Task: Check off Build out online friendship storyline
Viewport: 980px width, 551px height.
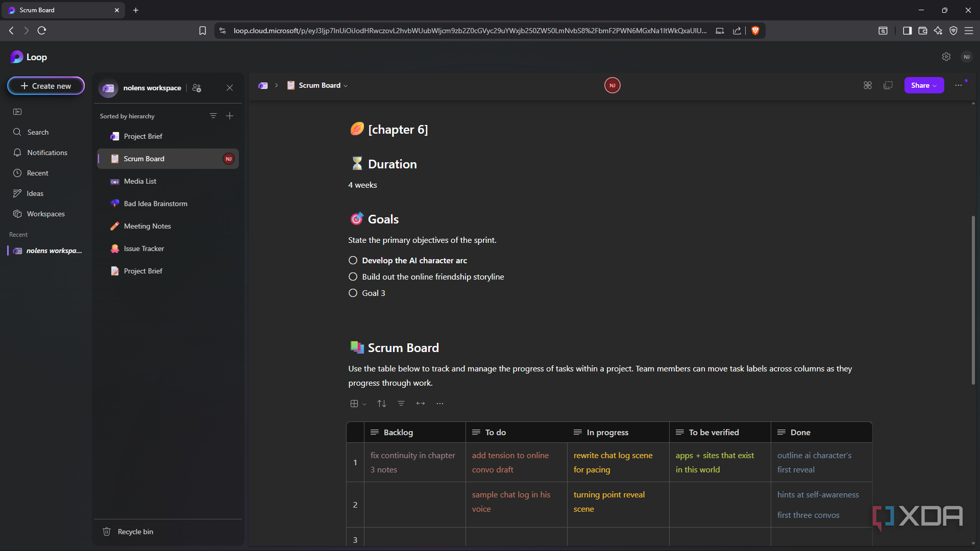Action: (353, 277)
